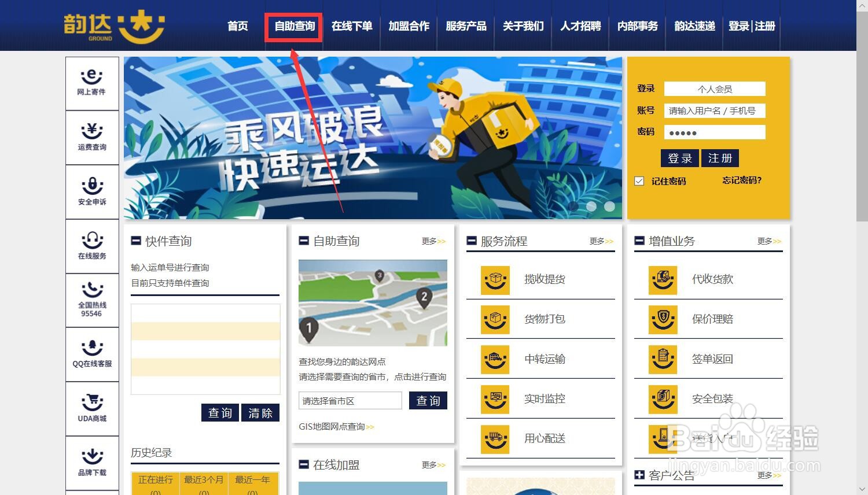The image size is (868, 495).
Task: Click 查询 button under 快件查询
Action: [220, 413]
